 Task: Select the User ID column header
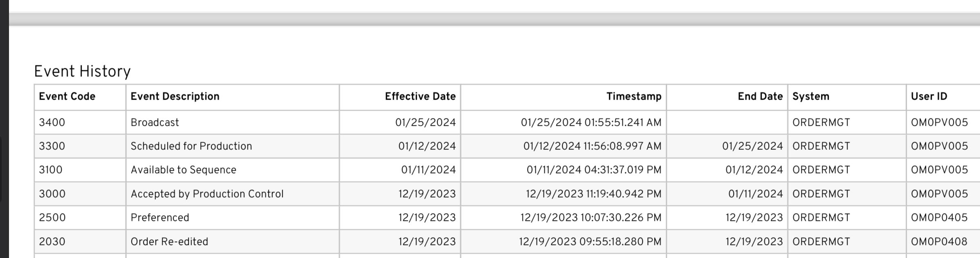tap(929, 97)
